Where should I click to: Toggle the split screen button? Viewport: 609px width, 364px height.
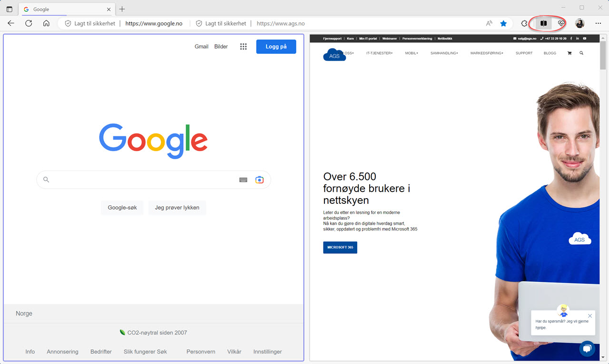pos(543,23)
